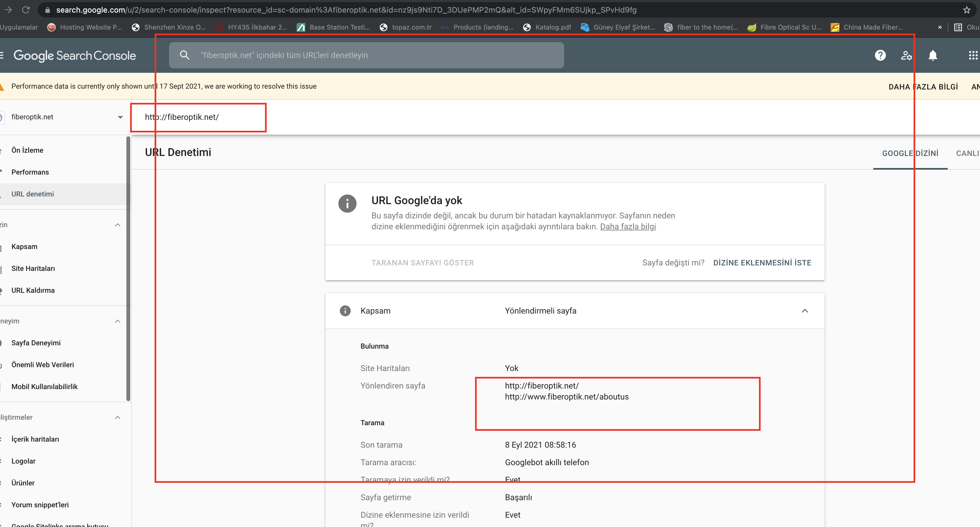
Task: Open Önemli Web Verileri in the sidebar
Action: click(43, 365)
